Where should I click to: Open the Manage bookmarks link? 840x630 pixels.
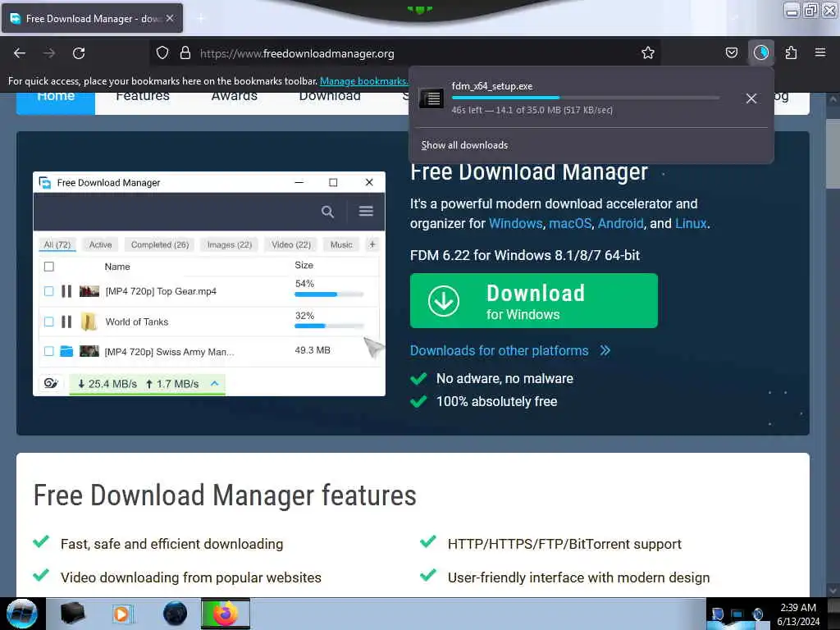[x=363, y=81]
